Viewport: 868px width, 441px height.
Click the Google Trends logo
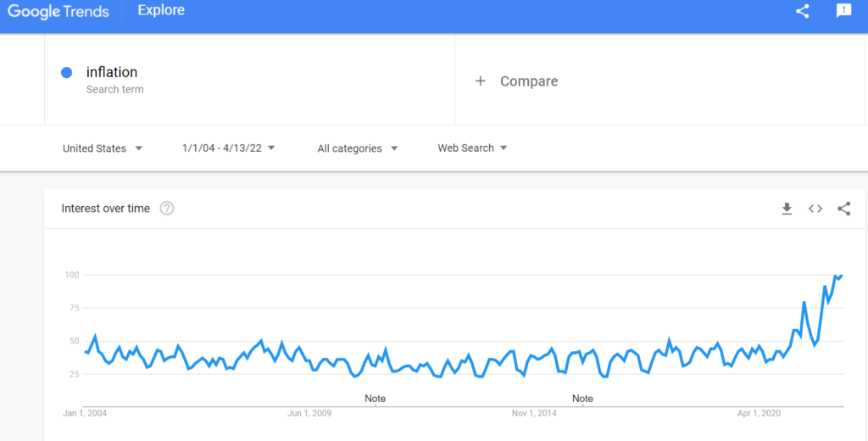(x=58, y=11)
